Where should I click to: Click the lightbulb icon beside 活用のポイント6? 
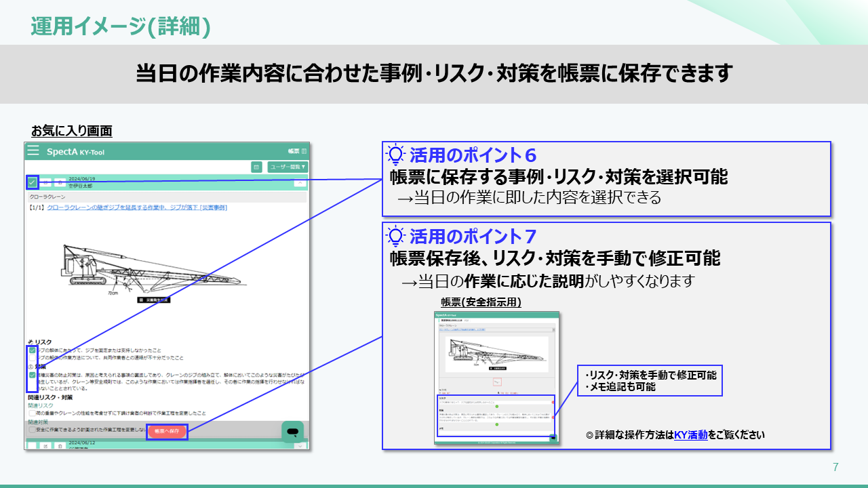(395, 155)
